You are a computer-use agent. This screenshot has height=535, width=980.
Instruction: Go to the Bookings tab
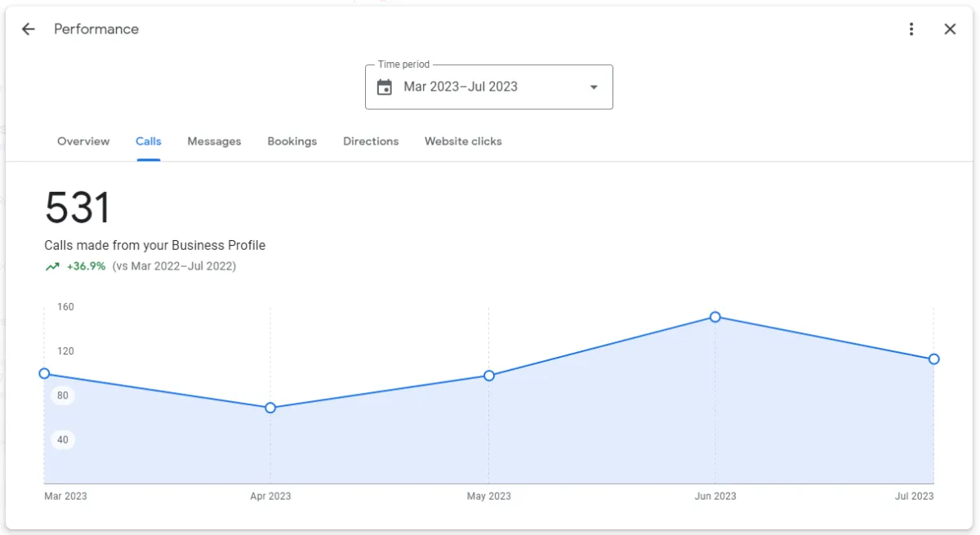292,141
